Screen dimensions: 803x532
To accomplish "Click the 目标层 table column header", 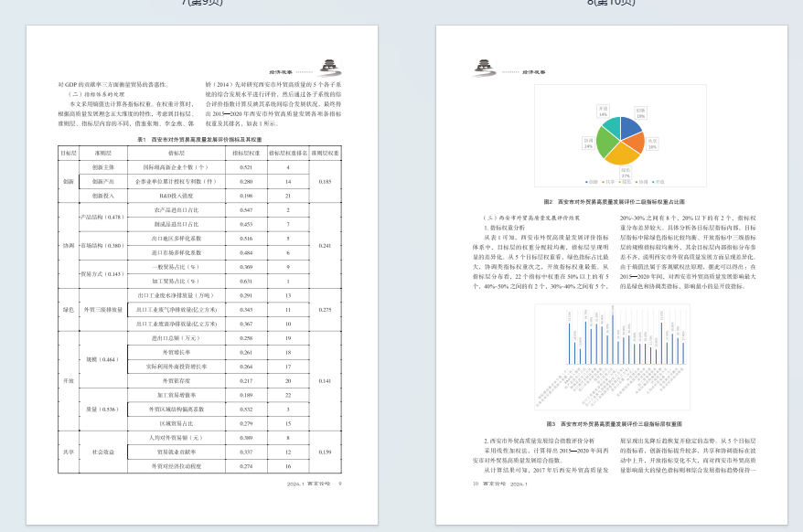I will click(68, 154).
